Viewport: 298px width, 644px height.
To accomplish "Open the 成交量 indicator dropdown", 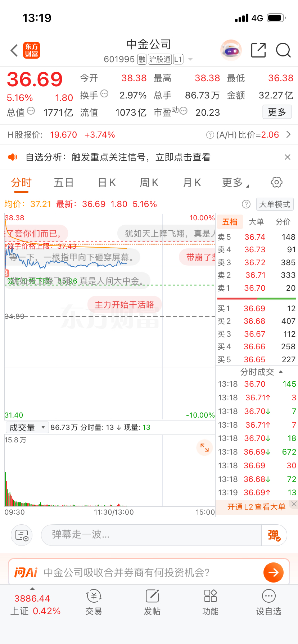I will click(27, 427).
